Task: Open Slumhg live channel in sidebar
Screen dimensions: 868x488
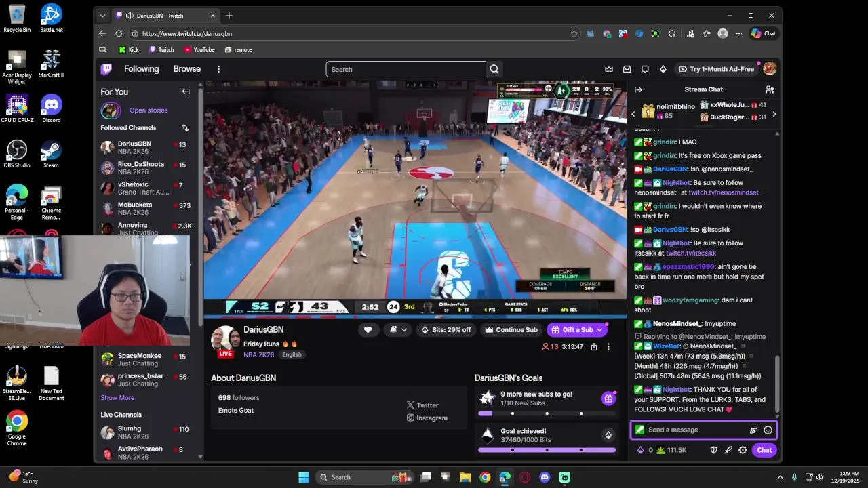Action: [145, 432]
